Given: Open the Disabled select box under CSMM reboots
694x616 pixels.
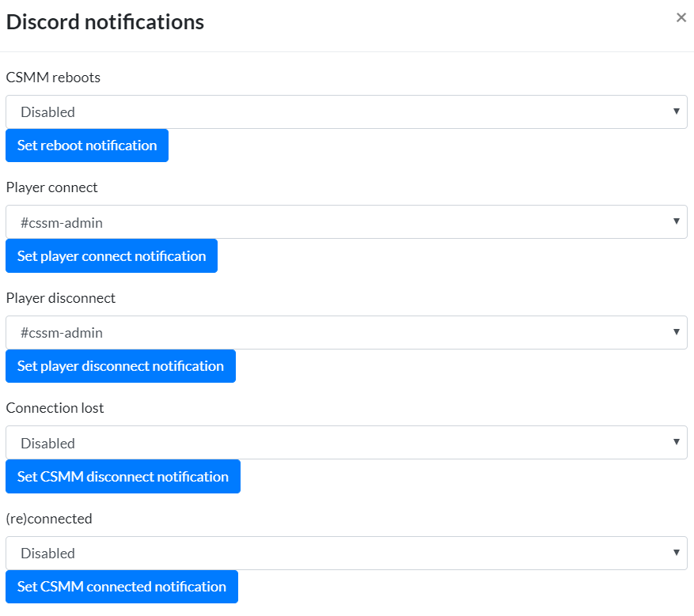Looking at the screenshot, I should click(347, 111).
